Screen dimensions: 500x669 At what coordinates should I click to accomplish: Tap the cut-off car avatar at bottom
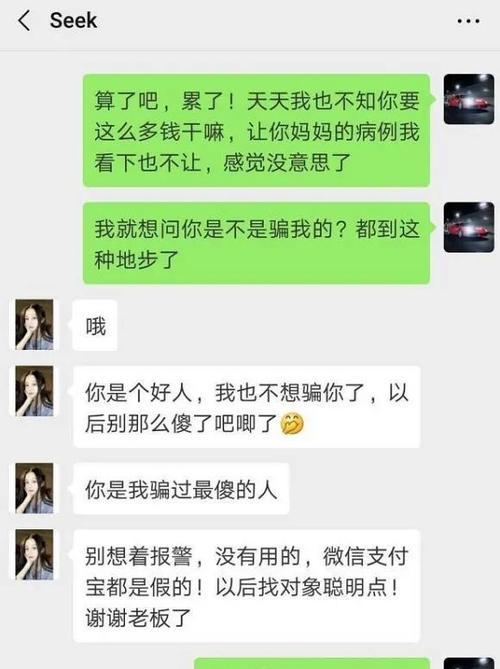pos(469,664)
